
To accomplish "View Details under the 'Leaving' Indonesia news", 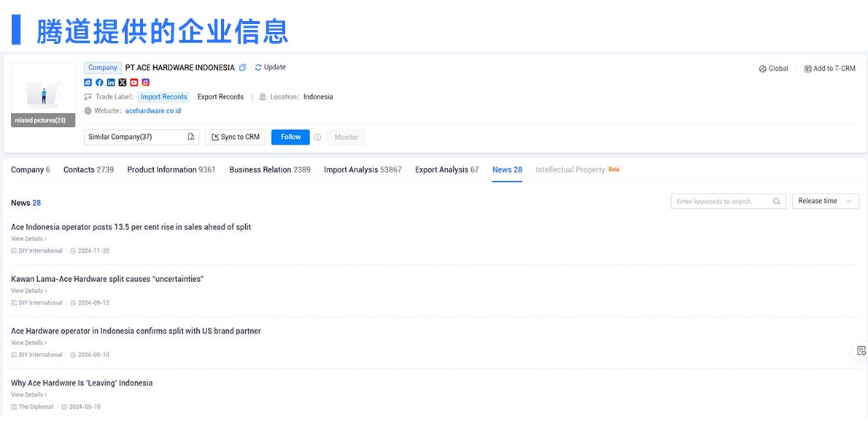I will (28, 395).
